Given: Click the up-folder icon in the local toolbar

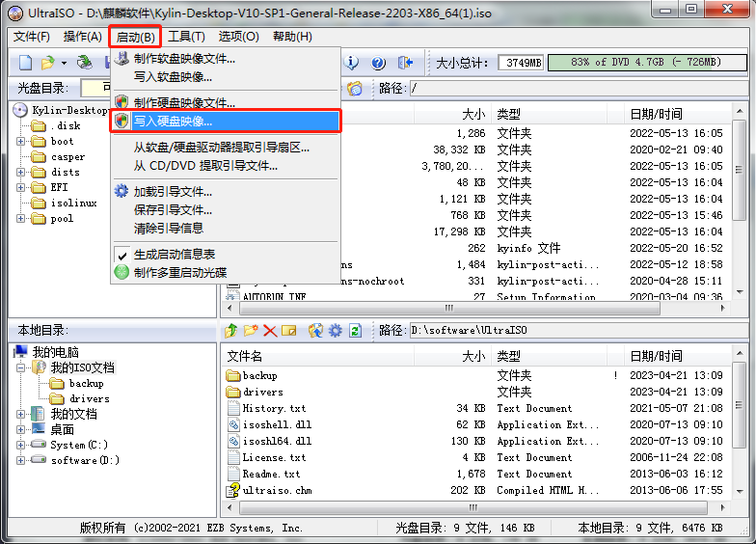Looking at the screenshot, I should (231, 330).
